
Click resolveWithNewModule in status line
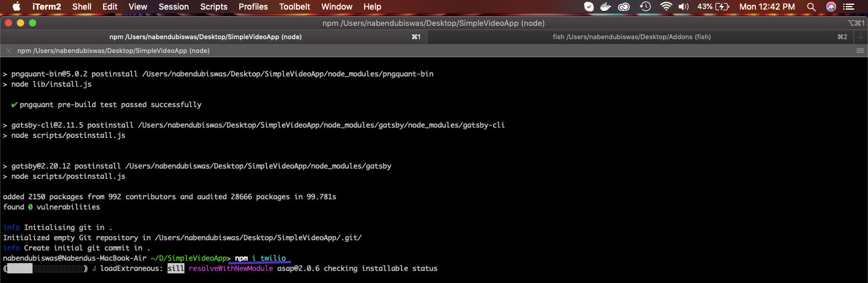[x=231, y=268]
